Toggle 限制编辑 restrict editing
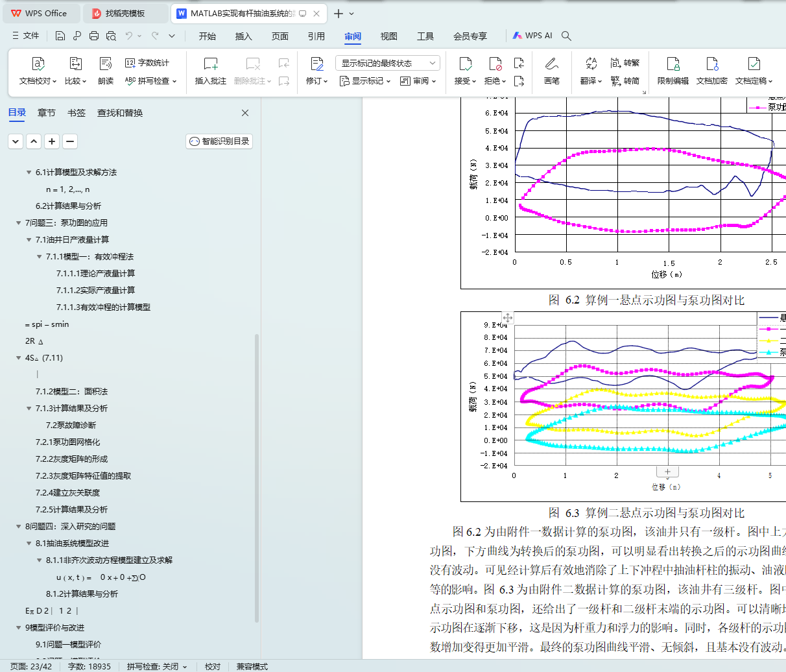This screenshot has width=786, height=672. click(673, 71)
